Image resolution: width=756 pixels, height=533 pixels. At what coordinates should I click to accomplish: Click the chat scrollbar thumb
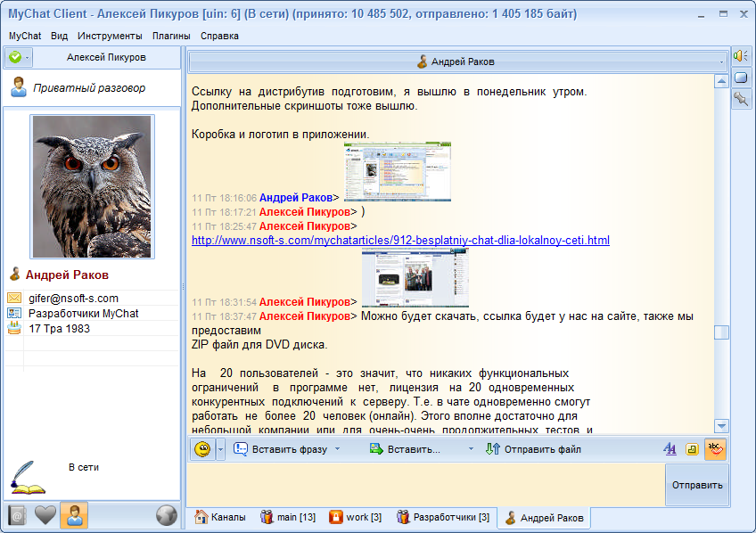(721, 332)
